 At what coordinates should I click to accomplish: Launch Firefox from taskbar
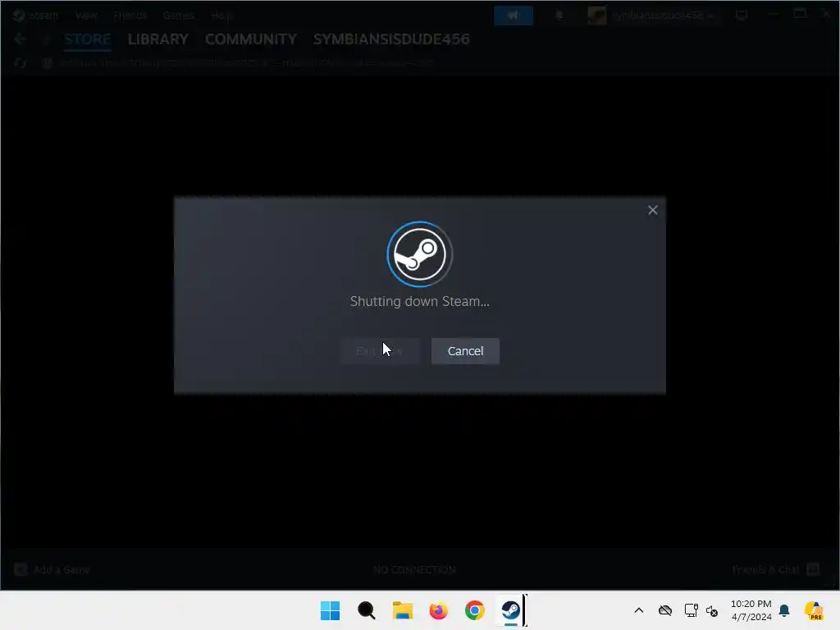point(438,610)
